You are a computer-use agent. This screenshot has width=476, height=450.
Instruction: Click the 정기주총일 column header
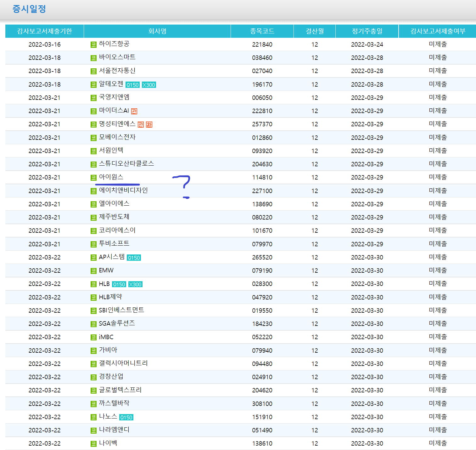(x=367, y=31)
